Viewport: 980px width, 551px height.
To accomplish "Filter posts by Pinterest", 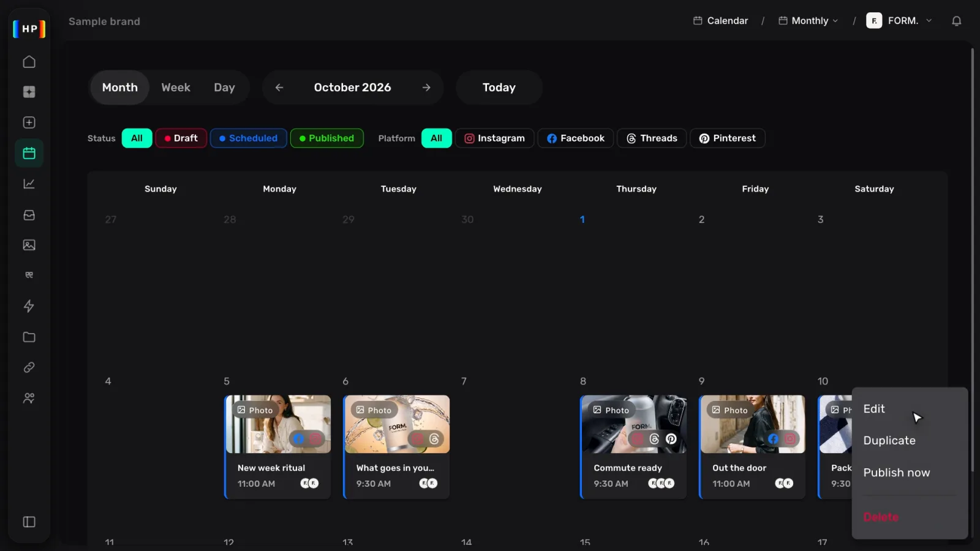I will [727, 138].
